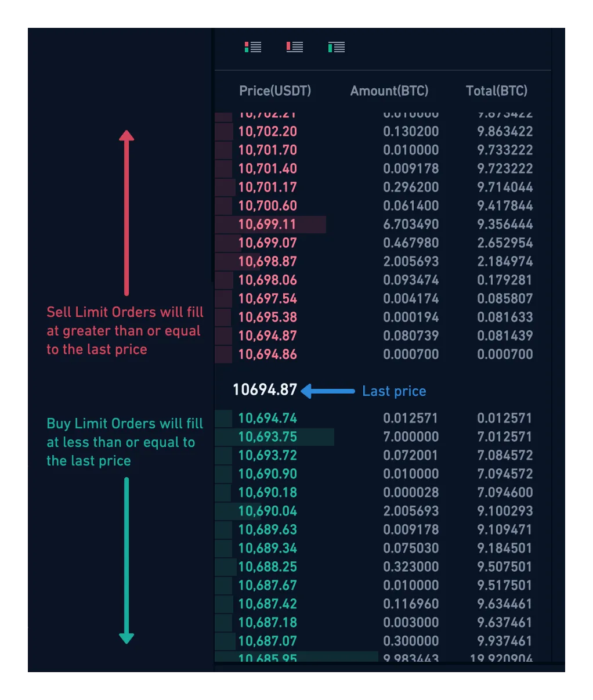
Task: Switch to sell-orders-only view icon
Action: click(295, 47)
